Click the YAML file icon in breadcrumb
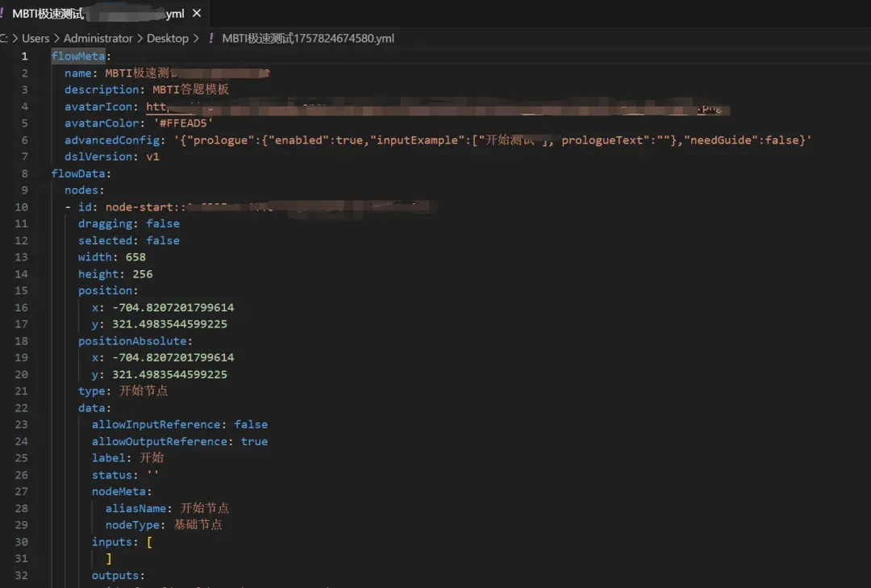 211,38
